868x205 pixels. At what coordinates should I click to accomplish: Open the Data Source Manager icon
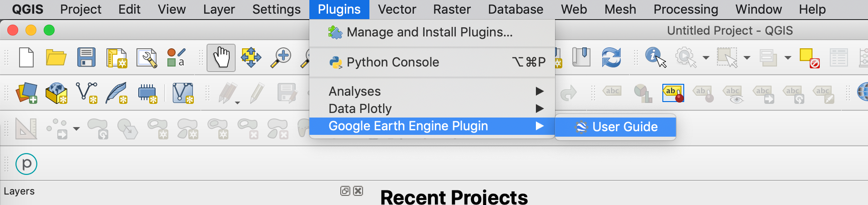[27, 93]
